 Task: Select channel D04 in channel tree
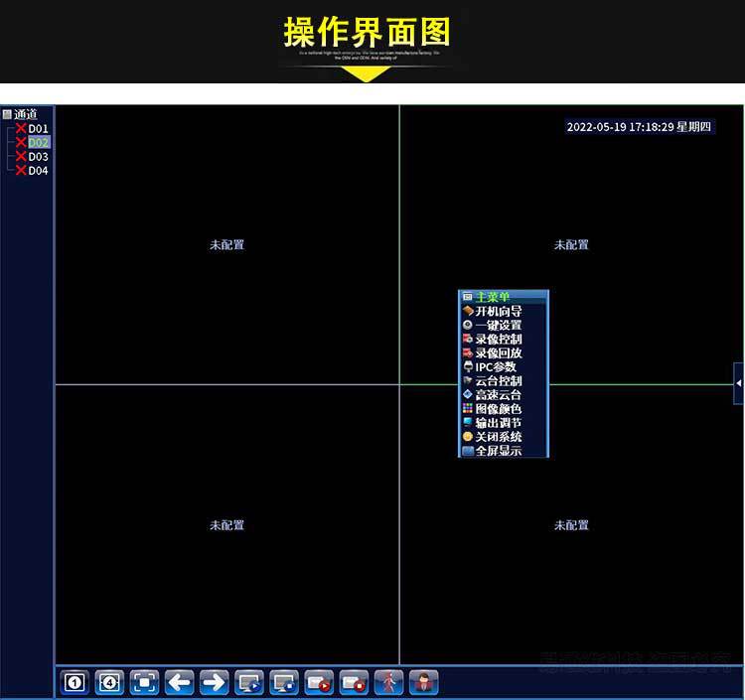(x=38, y=171)
